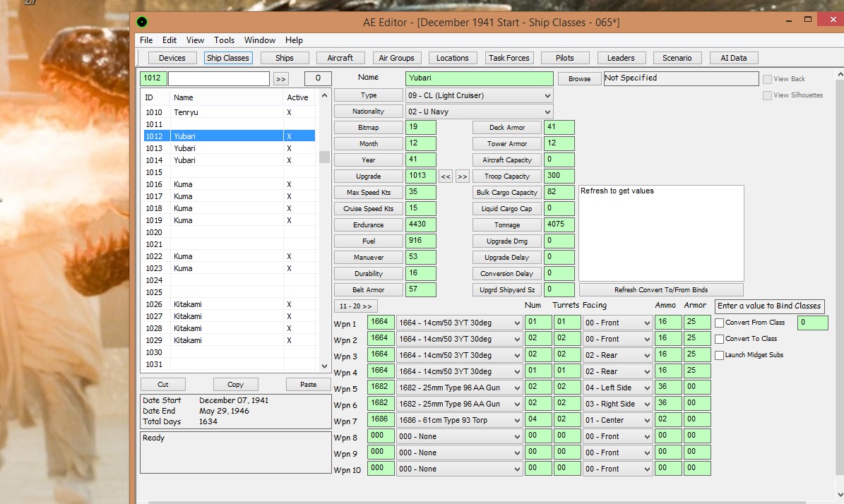Screen dimensions: 844x504
Task: Go to previous upgrade class with << button
Action: pos(446,176)
